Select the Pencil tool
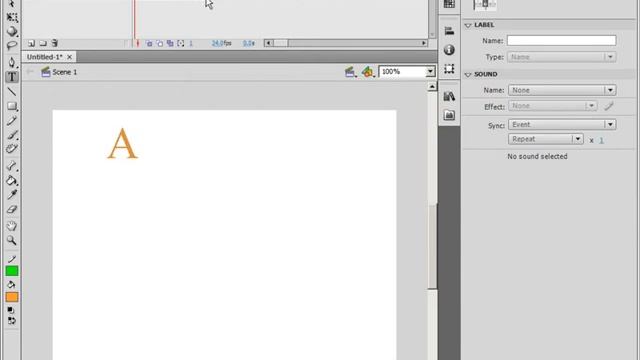Viewport: 640px width, 360px height. point(12,121)
